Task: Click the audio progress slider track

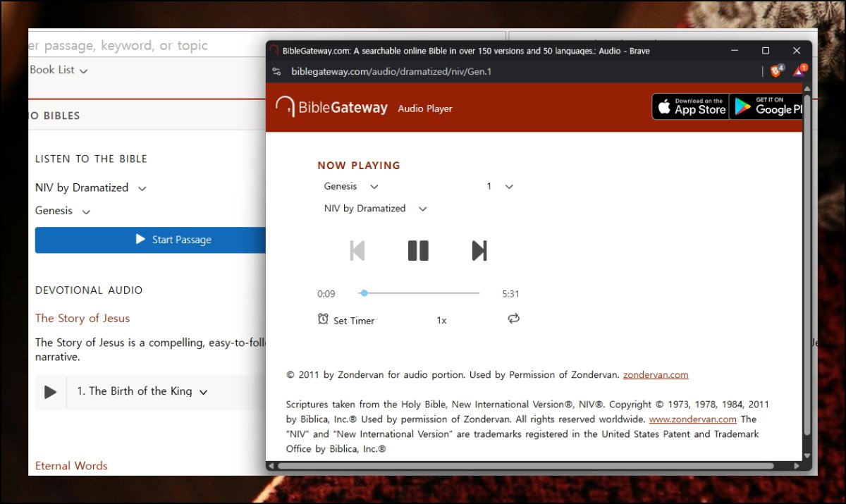Action: pos(419,293)
